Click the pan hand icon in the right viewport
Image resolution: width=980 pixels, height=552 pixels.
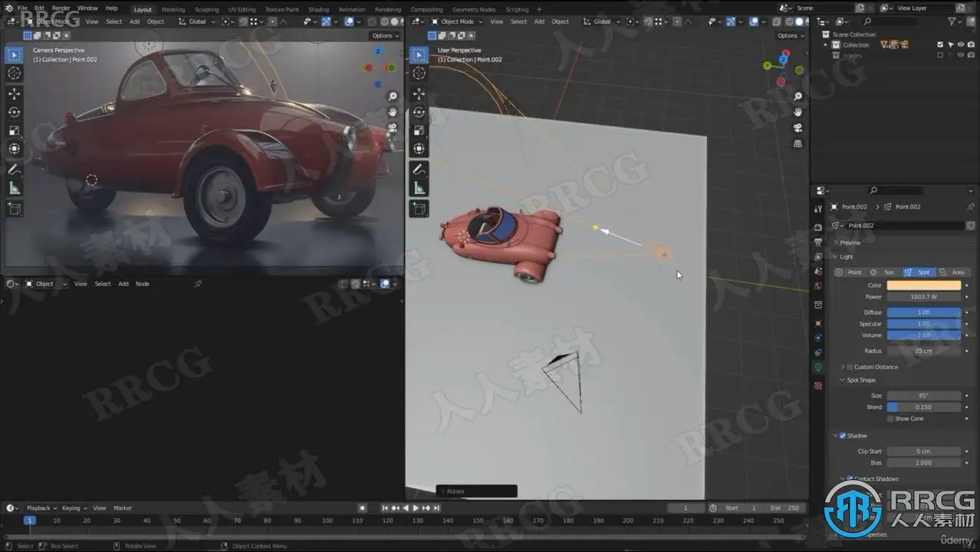[x=797, y=112]
